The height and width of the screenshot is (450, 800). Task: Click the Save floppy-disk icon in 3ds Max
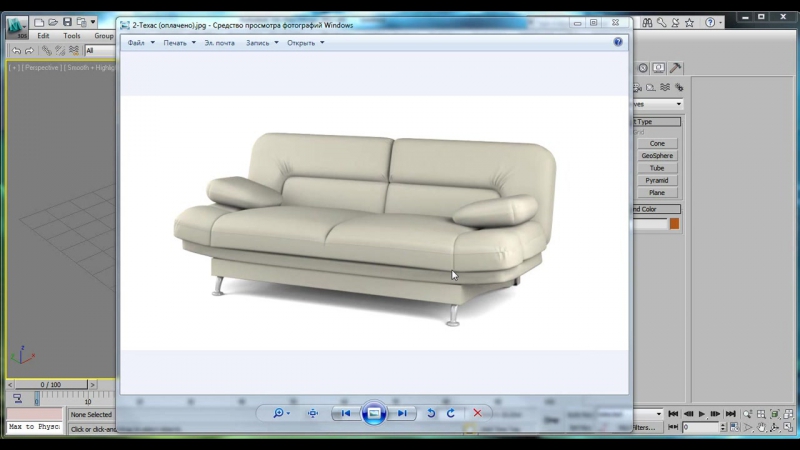(67, 22)
